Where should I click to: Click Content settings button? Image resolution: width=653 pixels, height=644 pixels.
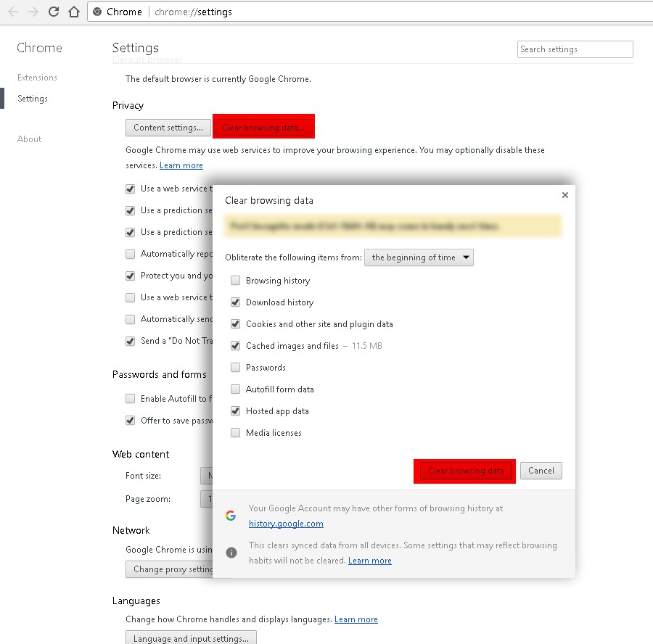click(168, 128)
